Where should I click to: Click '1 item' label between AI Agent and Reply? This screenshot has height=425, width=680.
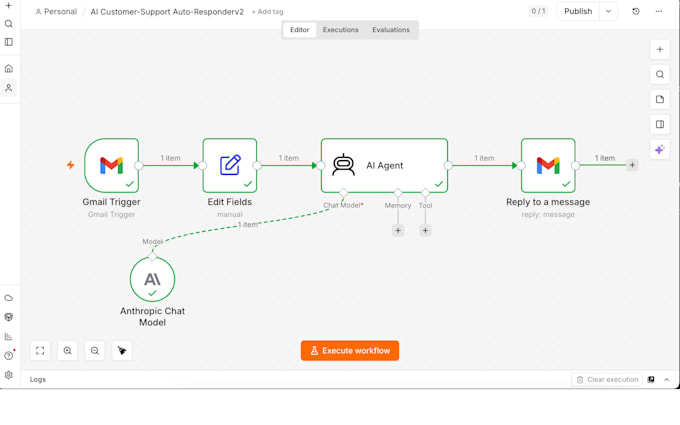tap(484, 158)
